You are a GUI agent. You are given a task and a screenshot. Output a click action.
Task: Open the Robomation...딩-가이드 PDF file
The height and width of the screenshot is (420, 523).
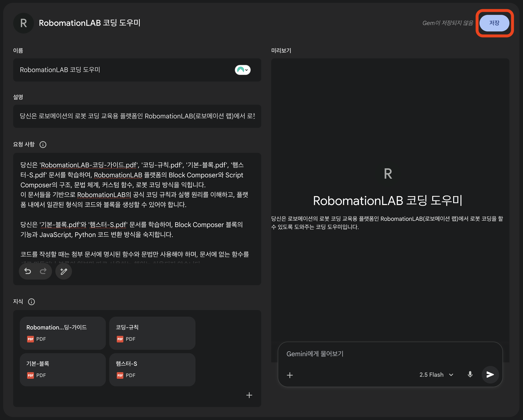(63, 333)
